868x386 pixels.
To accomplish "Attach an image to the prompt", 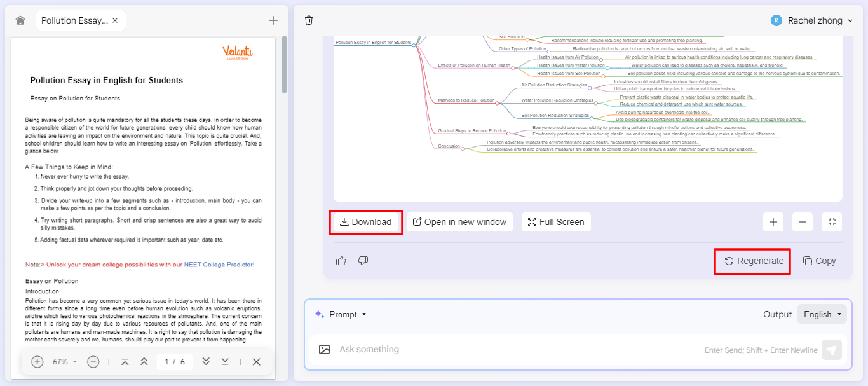I will [x=325, y=349].
